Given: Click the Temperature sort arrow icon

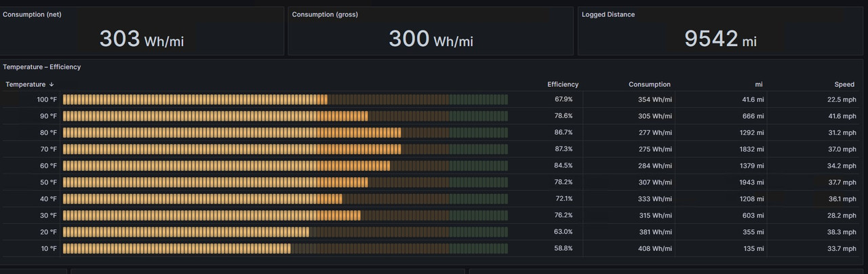Looking at the screenshot, I should [x=52, y=85].
